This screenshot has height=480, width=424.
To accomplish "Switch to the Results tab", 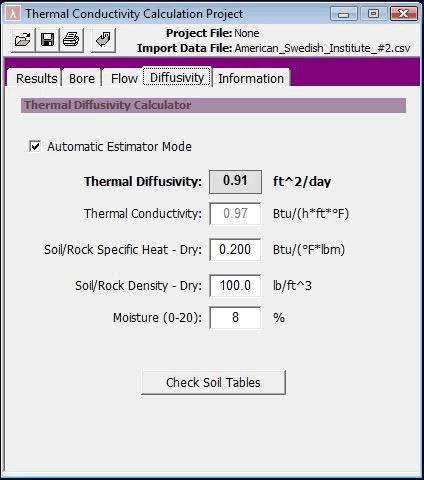I will [x=36, y=79].
